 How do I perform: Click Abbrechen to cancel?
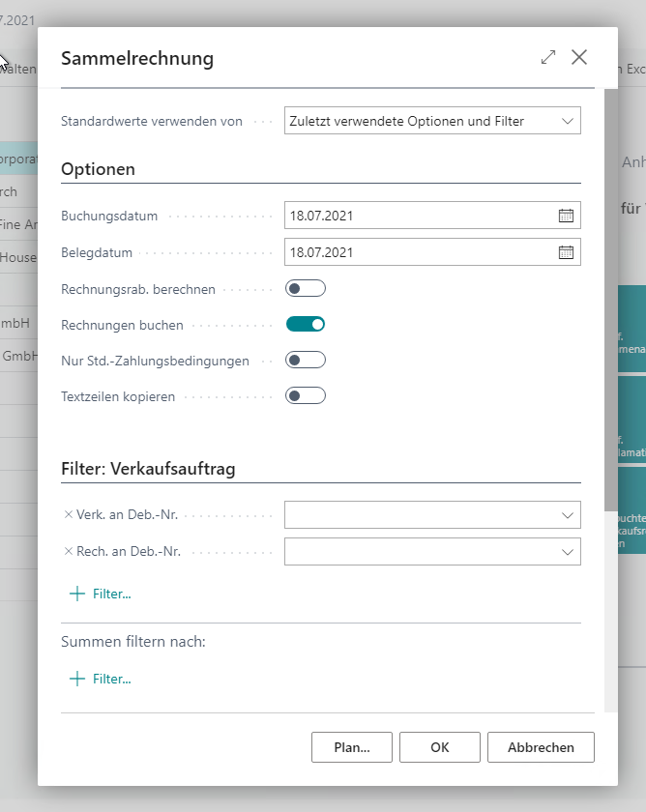pos(541,747)
